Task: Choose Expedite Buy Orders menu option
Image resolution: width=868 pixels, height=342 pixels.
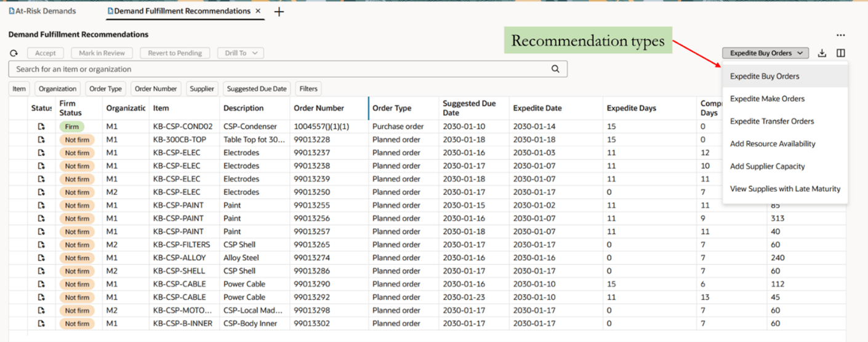Action: coord(786,76)
